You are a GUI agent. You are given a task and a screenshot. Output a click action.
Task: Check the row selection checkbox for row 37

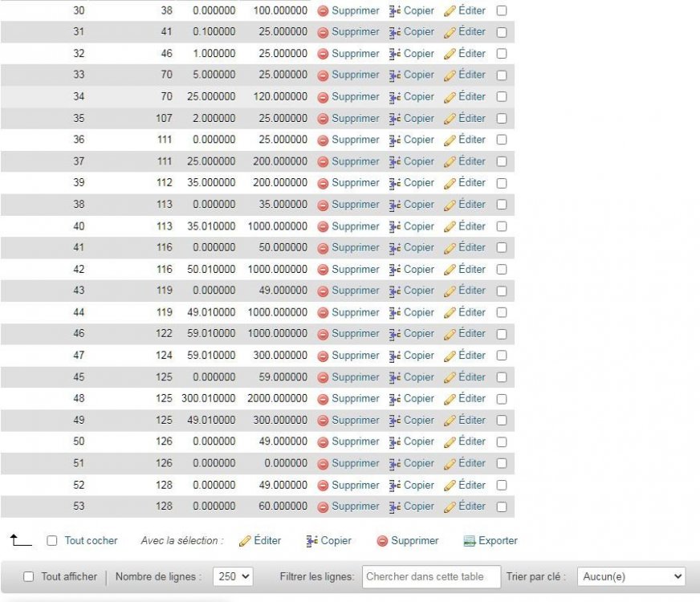click(x=502, y=161)
